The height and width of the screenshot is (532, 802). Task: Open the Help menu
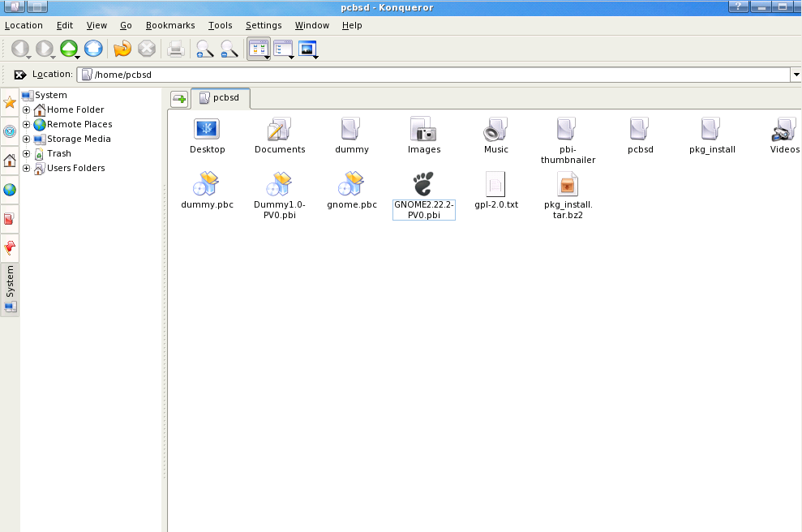coord(352,26)
